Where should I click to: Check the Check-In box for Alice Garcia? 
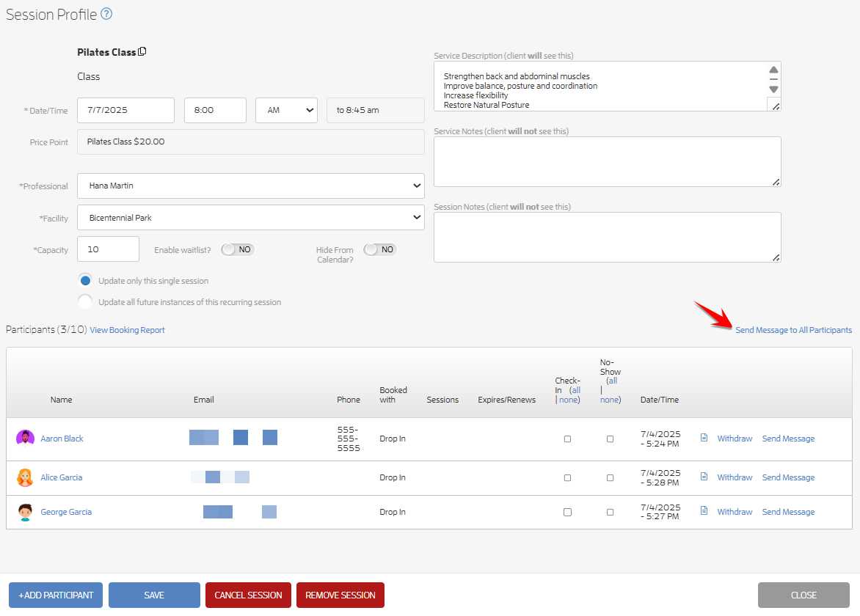[x=568, y=478]
